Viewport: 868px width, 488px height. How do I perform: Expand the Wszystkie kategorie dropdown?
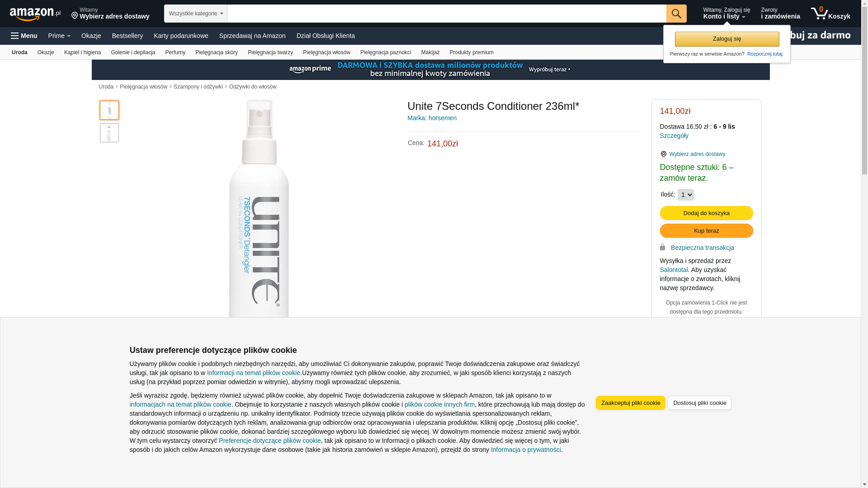(x=196, y=14)
